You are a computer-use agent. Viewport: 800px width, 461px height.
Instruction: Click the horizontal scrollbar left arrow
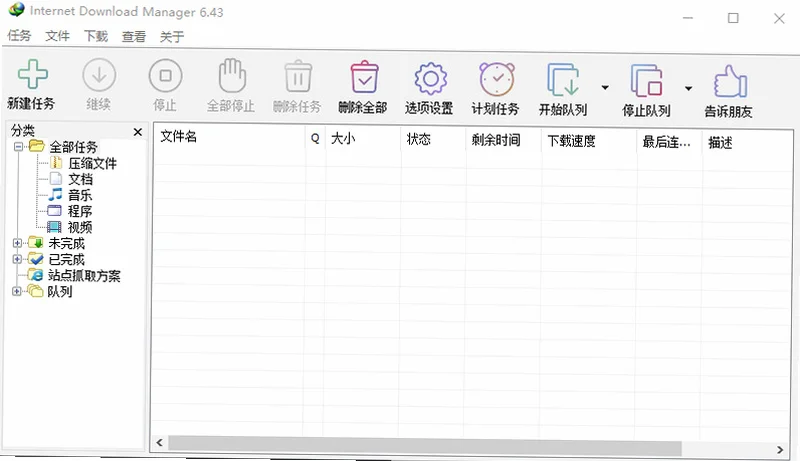click(160, 442)
